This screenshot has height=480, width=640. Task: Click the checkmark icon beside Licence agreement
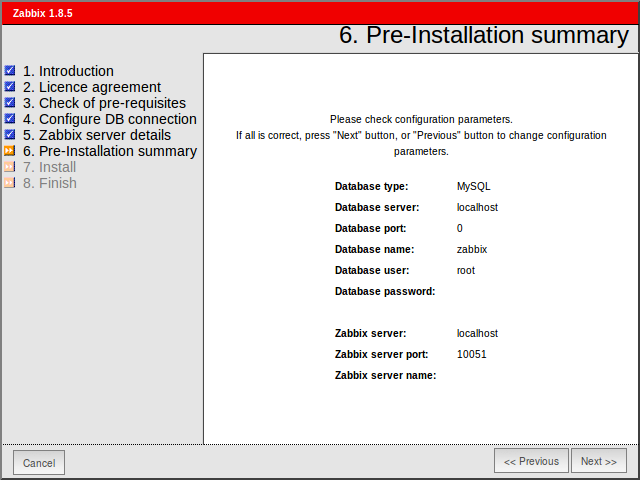tap(10, 87)
